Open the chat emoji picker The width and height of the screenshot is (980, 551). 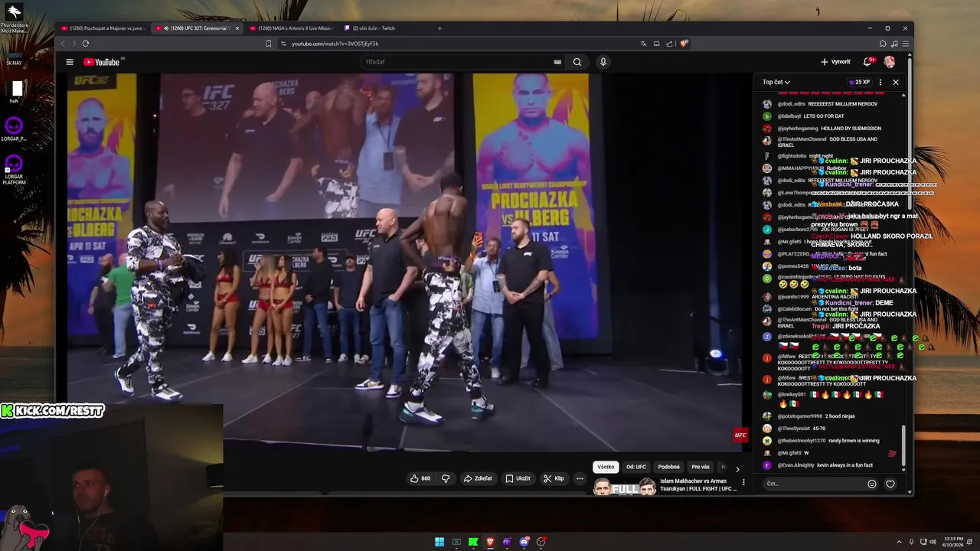[x=872, y=484]
